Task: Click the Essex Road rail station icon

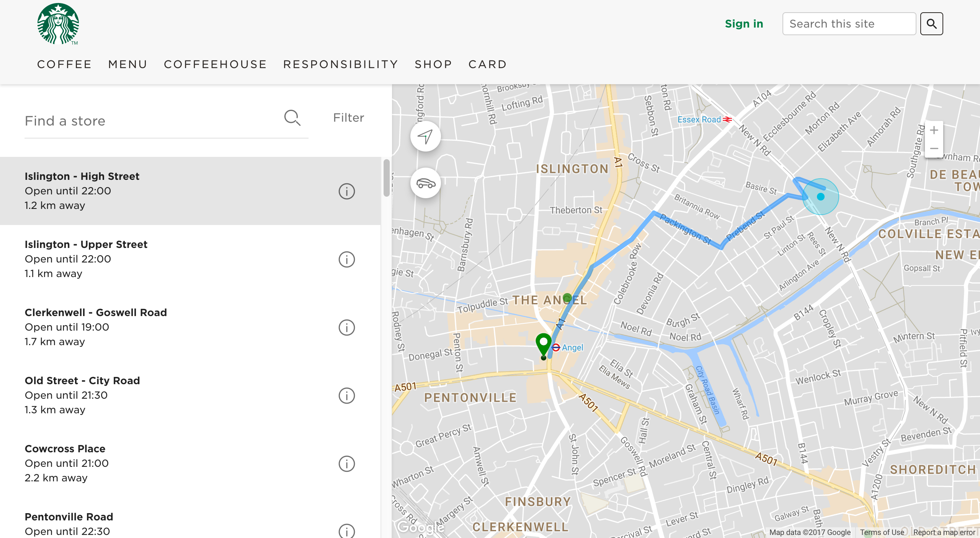Action: coord(727,119)
